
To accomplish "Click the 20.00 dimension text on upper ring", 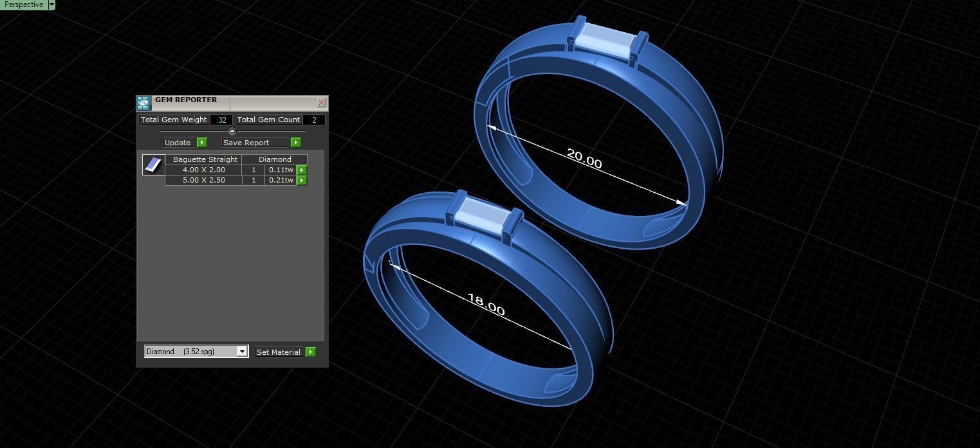I will (584, 158).
